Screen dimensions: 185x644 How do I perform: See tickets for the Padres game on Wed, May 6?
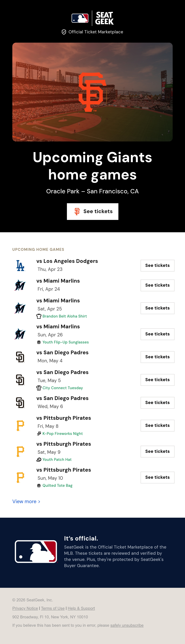tap(158, 403)
